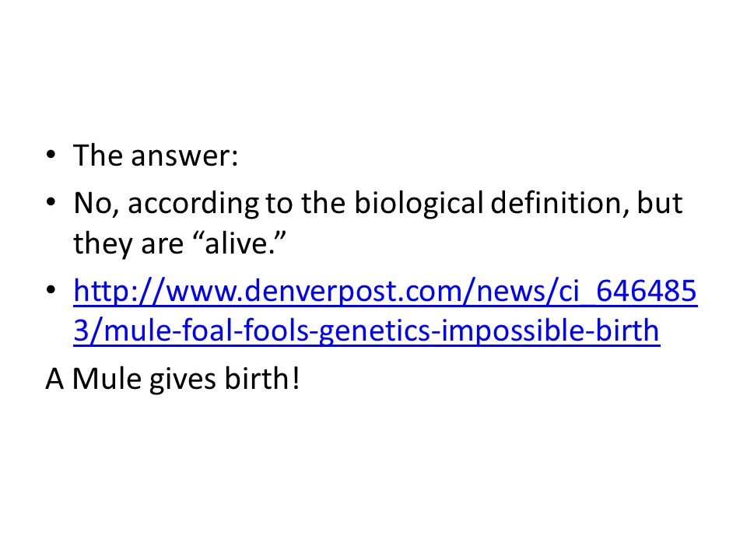Click the bullet point before "The answer:"

[x=51, y=155]
